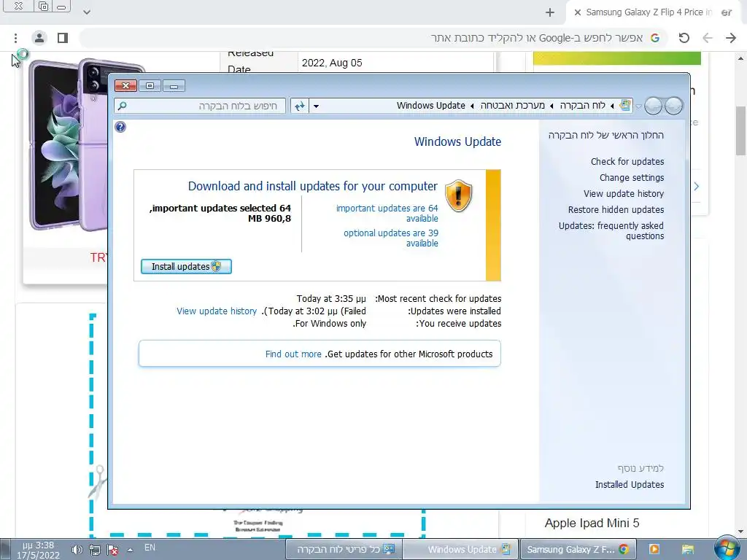The height and width of the screenshot is (560, 747).
Task: Open the 39 optional updates available link
Action: [391, 238]
